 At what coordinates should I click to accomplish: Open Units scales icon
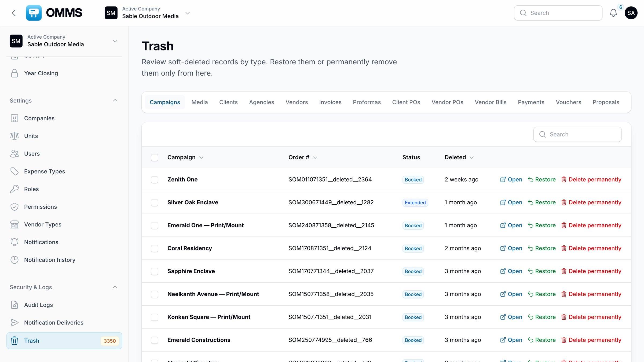14,136
